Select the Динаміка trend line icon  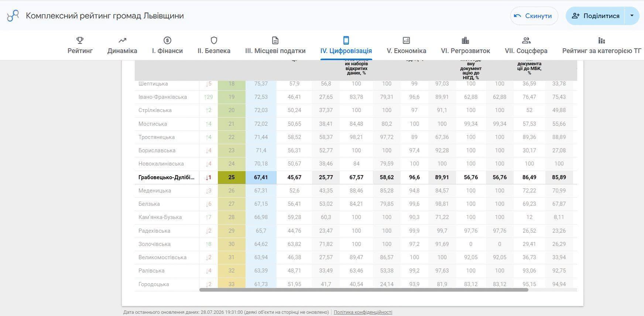tap(122, 40)
